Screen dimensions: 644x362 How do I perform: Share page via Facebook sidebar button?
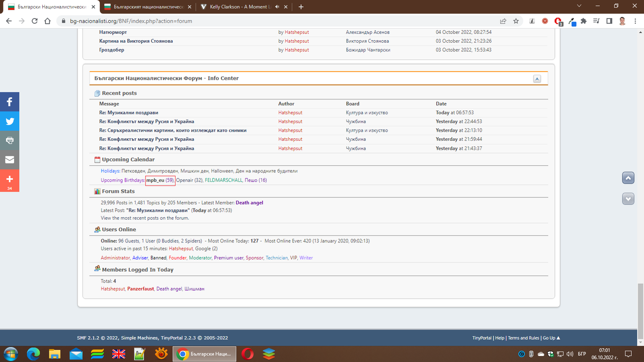click(10, 102)
